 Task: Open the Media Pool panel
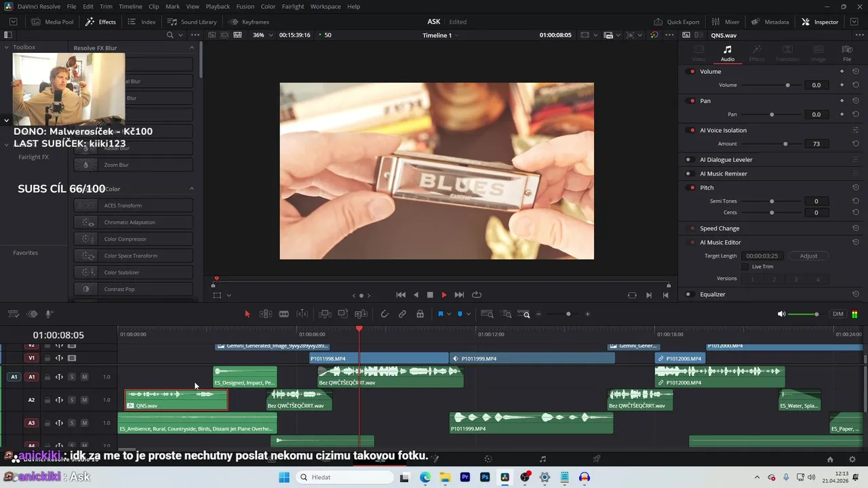click(52, 22)
